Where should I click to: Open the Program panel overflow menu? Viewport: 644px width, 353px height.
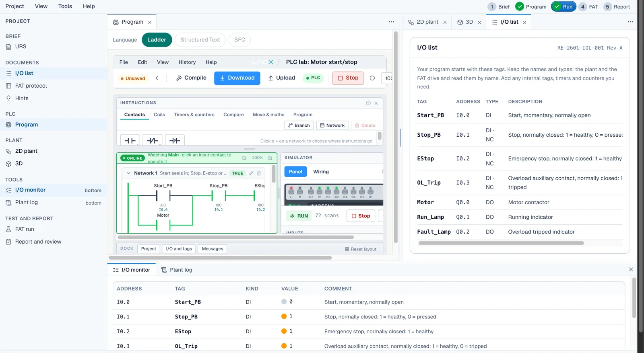click(x=392, y=22)
